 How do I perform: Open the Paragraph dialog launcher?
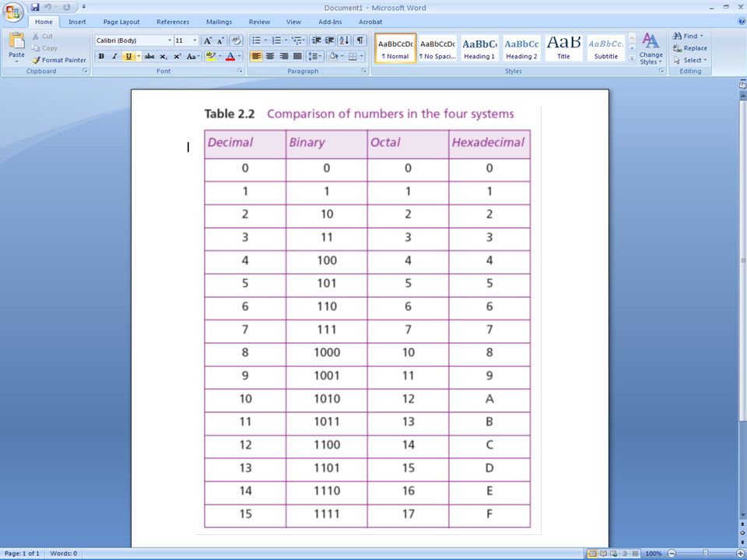pyautogui.click(x=364, y=71)
